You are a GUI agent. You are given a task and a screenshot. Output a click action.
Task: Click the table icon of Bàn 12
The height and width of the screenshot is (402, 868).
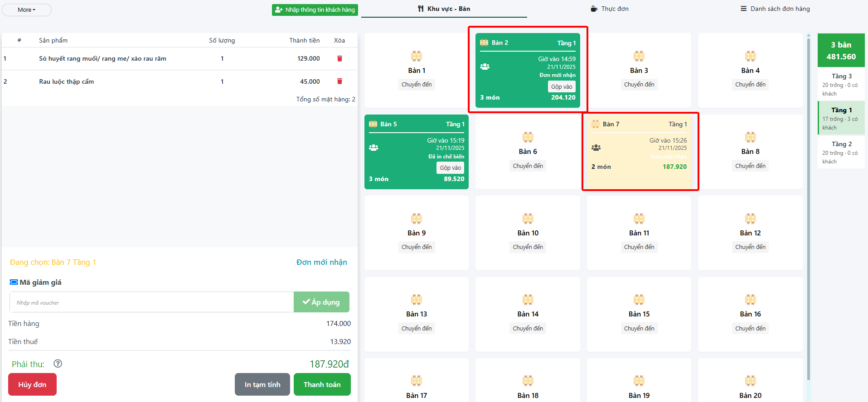click(x=750, y=219)
